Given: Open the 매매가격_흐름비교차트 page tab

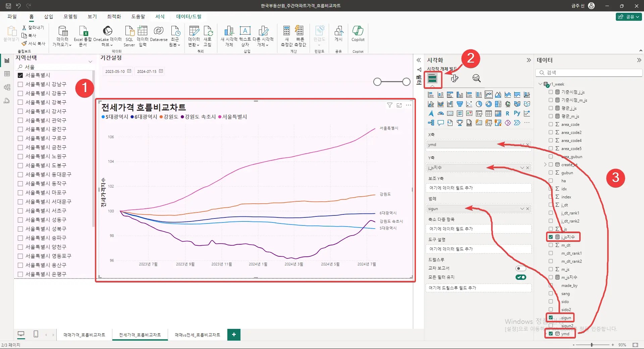Looking at the screenshot, I should pyautogui.click(x=85, y=335).
